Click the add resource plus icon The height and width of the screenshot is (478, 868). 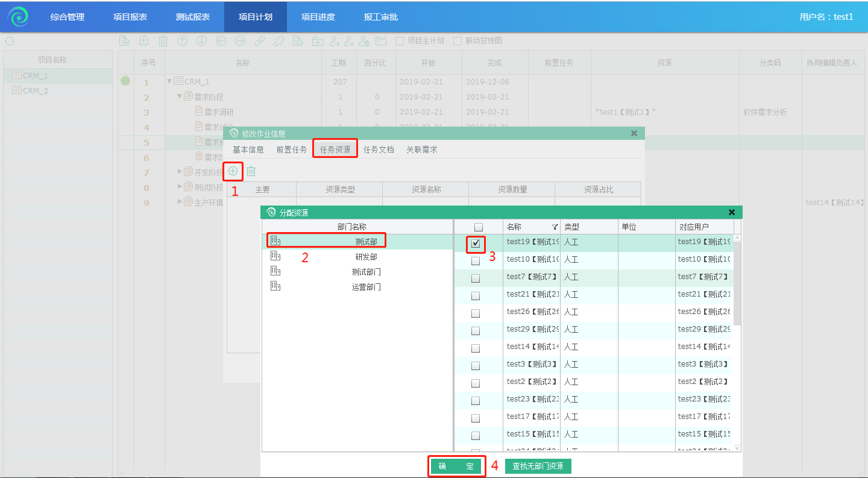(233, 171)
